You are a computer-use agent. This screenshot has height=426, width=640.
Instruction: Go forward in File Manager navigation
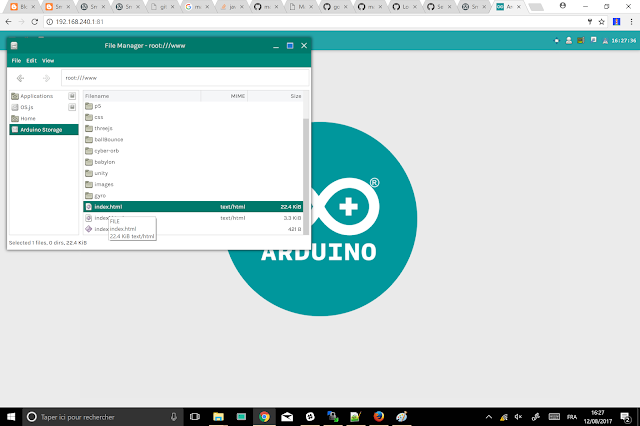click(46, 78)
